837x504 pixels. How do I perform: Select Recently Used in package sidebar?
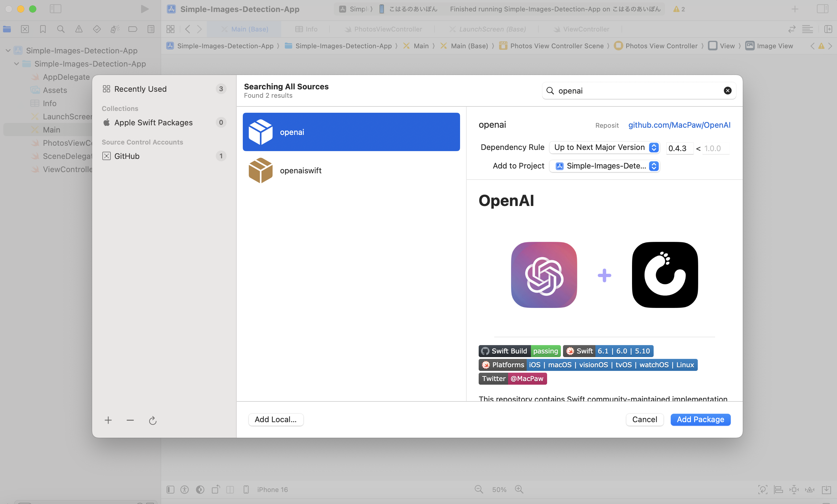[x=140, y=89]
